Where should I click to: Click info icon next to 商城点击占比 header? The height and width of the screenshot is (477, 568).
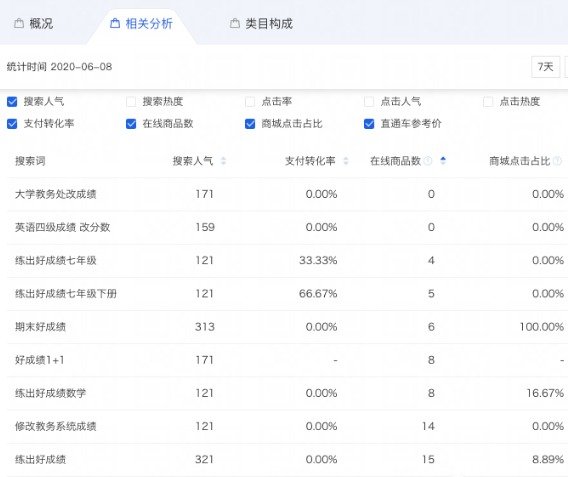(557, 160)
